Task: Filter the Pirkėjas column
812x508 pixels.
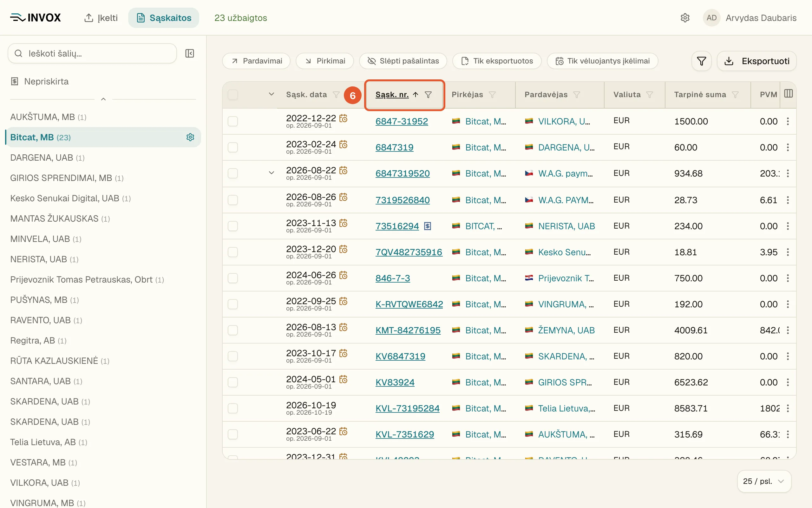Action: (492, 95)
